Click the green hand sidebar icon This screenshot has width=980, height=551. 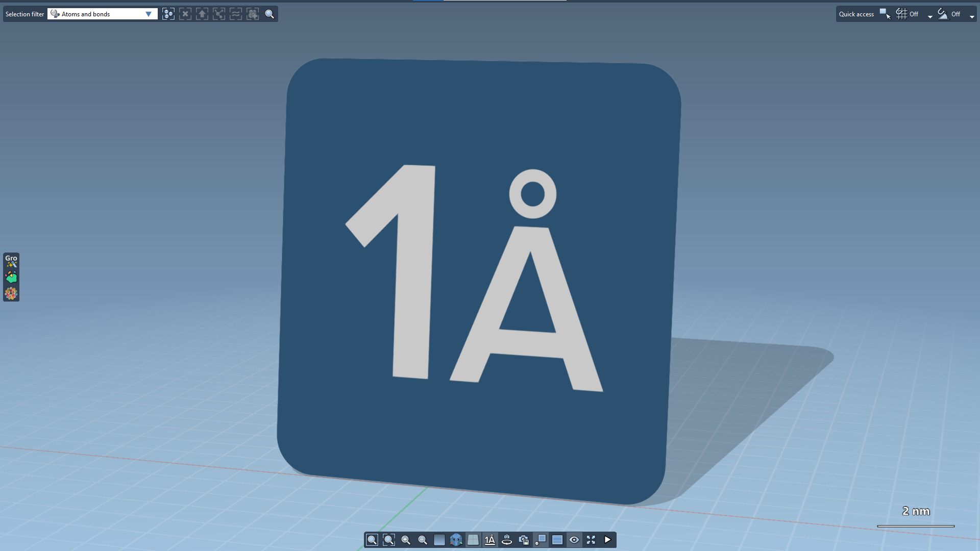11,278
